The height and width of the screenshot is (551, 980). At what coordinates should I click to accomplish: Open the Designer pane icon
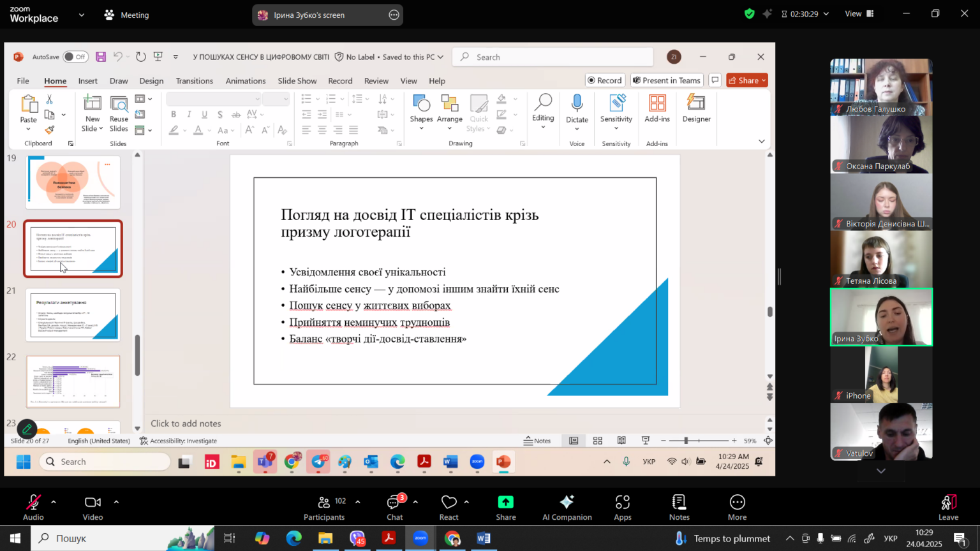point(696,103)
